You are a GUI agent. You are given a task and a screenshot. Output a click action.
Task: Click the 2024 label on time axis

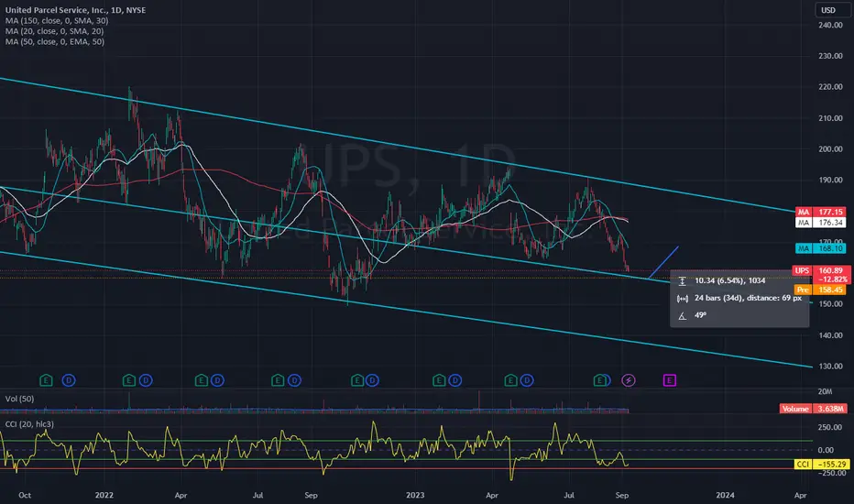[725, 495]
